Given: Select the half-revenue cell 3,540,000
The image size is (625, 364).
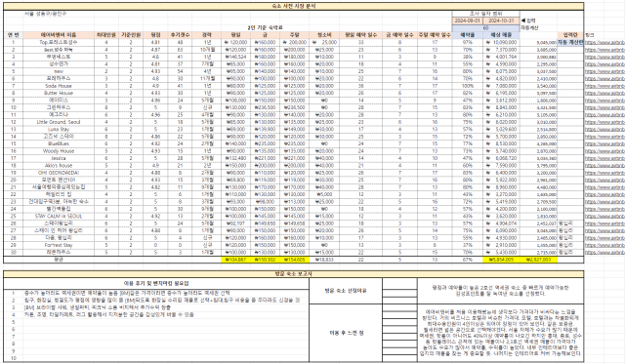Looking at the screenshot, I should pos(538,86).
